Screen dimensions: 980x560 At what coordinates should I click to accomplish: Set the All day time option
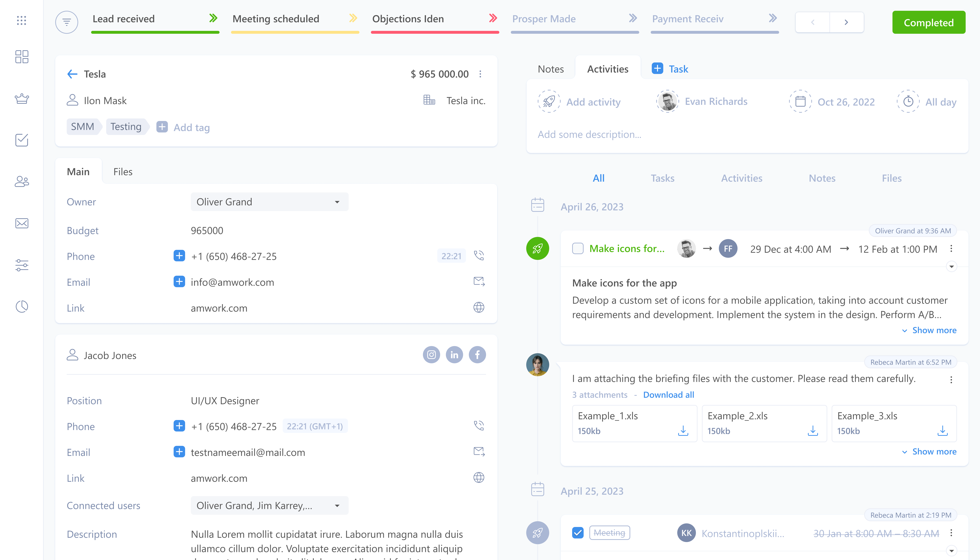click(927, 102)
